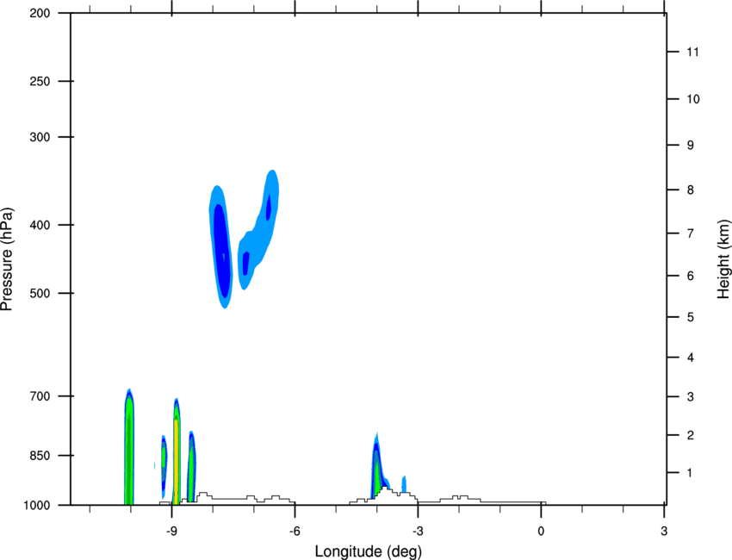
Task: Click the 250 pressure axis label
Action: pos(40,81)
